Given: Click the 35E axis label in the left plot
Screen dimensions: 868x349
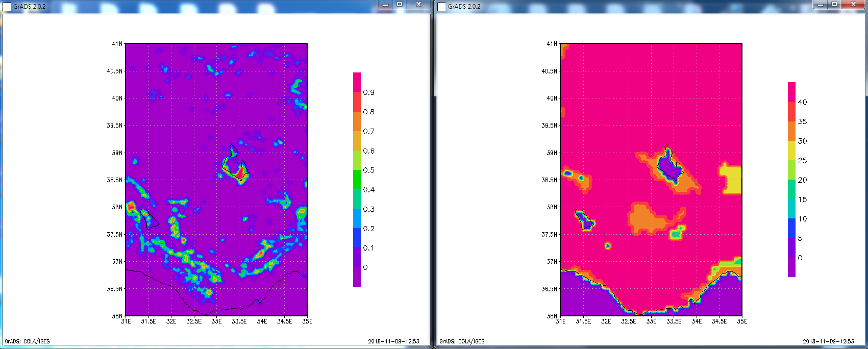Looking at the screenshot, I should (307, 321).
